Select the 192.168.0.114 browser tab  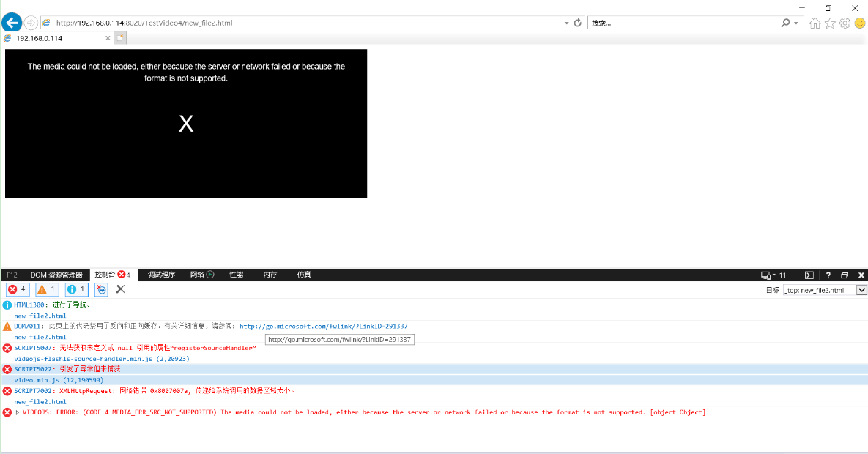click(56, 38)
